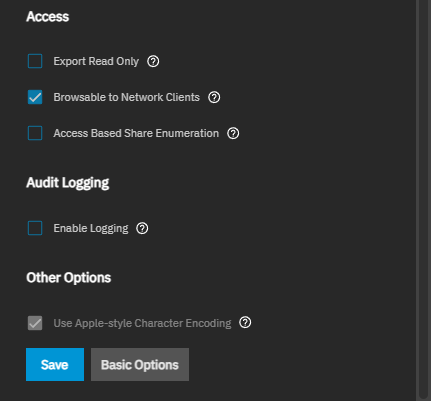Open help for Export Read Only
This screenshot has height=401, width=431.
153,61
